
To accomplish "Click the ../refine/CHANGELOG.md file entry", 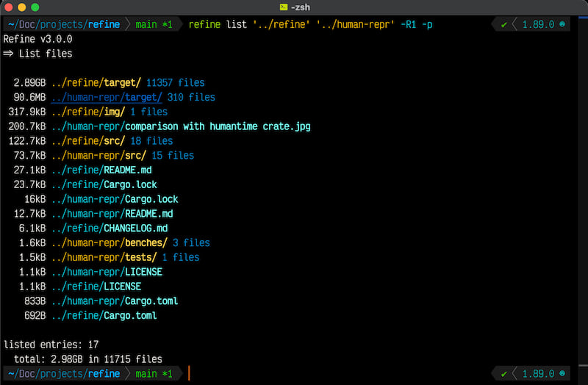I will [x=110, y=229].
